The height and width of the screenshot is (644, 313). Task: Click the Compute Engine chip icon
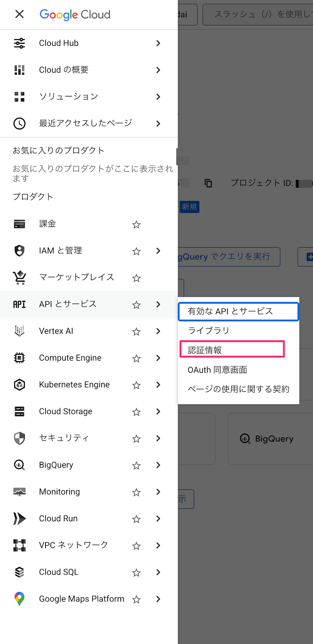click(x=19, y=358)
